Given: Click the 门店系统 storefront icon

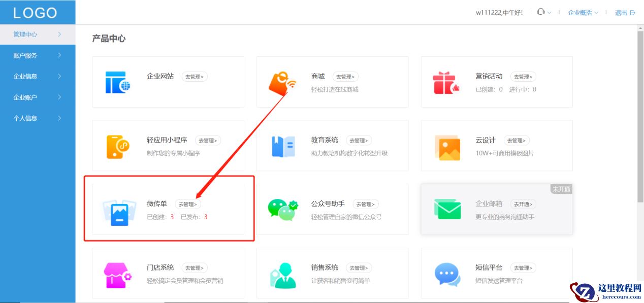Looking at the screenshot, I should click(118, 274).
